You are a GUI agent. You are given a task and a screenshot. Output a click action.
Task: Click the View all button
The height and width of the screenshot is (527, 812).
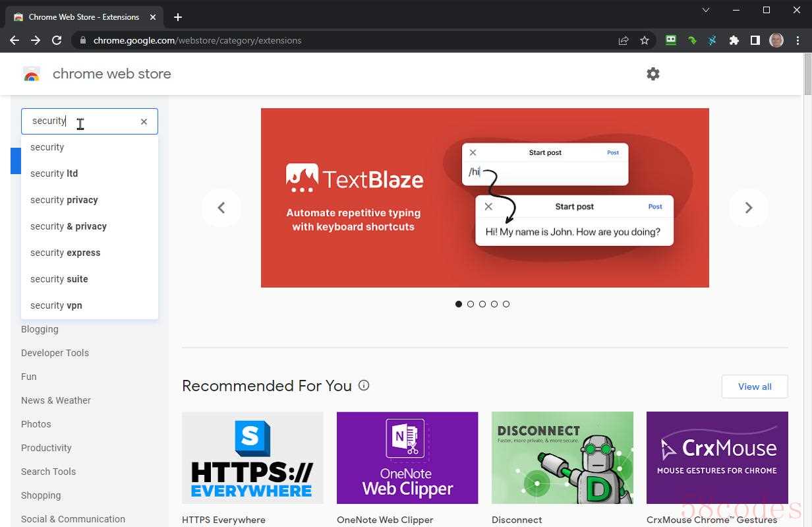[x=755, y=387]
